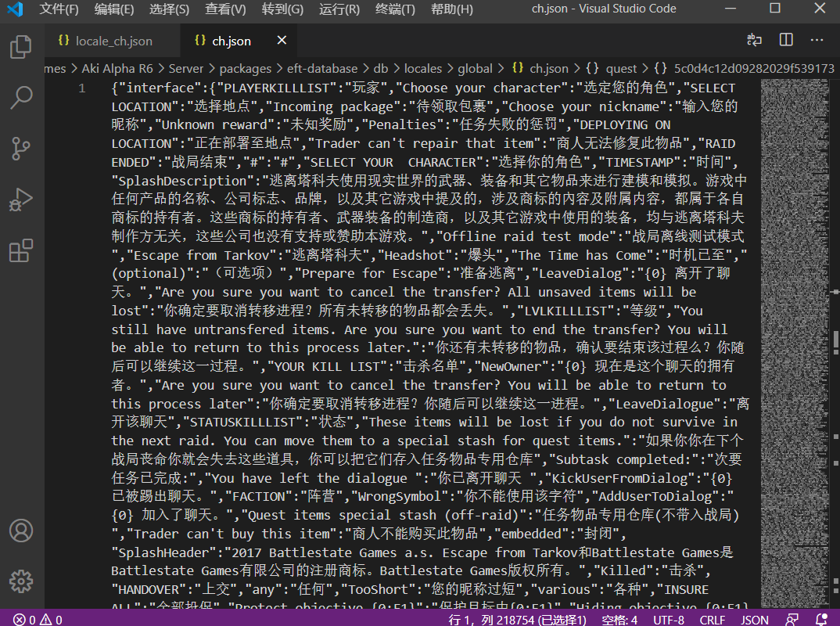Open the Run and Debug view
The height and width of the screenshot is (626, 840).
[x=21, y=200]
